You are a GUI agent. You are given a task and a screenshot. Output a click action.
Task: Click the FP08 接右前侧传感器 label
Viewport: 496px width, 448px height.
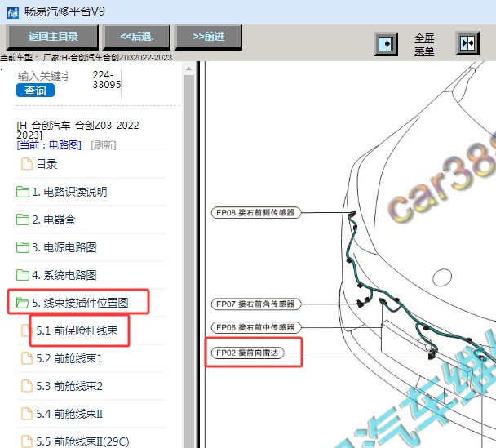[x=255, y=213]
